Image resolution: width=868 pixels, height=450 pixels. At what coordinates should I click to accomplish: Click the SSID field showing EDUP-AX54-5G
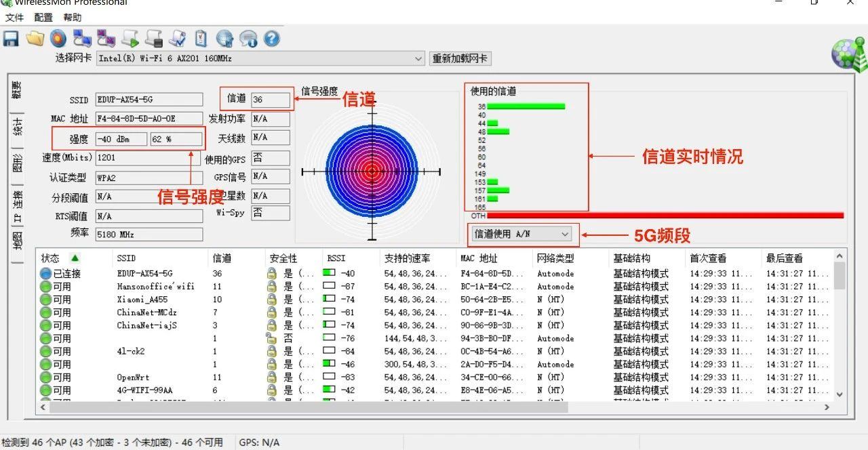(x=149, y=100)
